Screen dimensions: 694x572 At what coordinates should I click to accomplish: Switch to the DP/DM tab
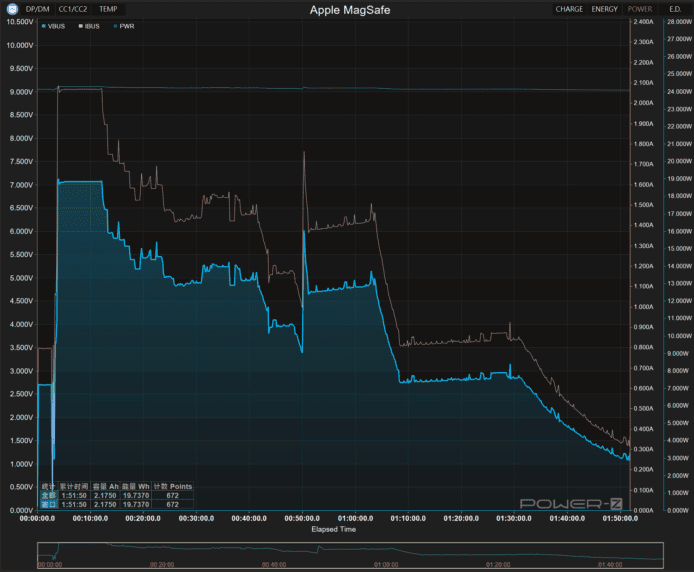tap(37, 9)
